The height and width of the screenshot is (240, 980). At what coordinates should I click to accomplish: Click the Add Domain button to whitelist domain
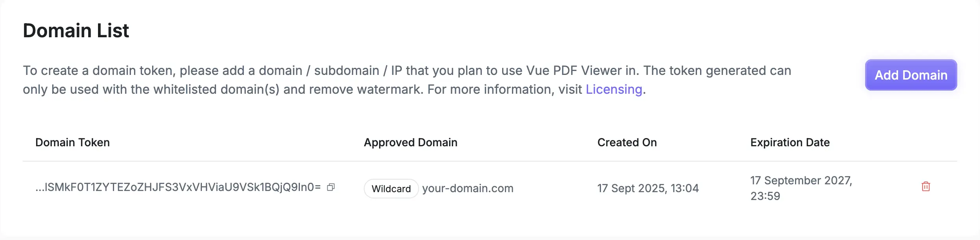tap(911, 75)
